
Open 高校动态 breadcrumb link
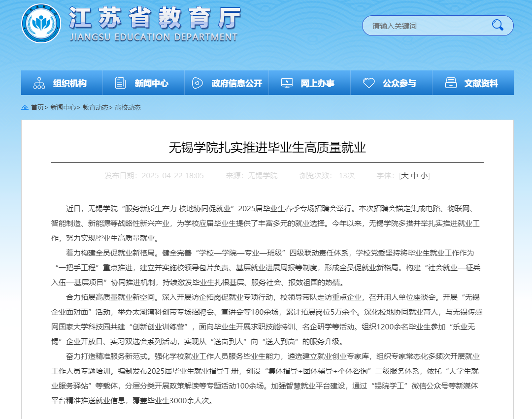pyautogui.click(x=128, y=107)
